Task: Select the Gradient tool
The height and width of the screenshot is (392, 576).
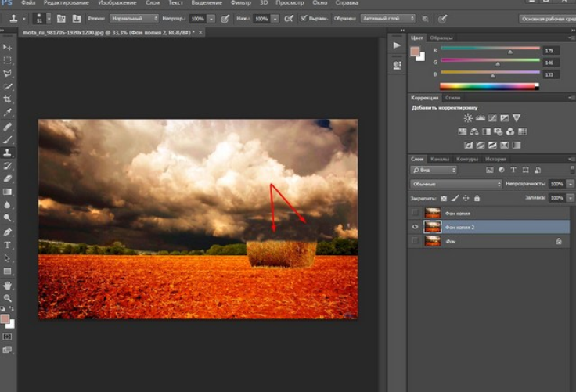Action: pyautogui.click(x=7, y=192)
